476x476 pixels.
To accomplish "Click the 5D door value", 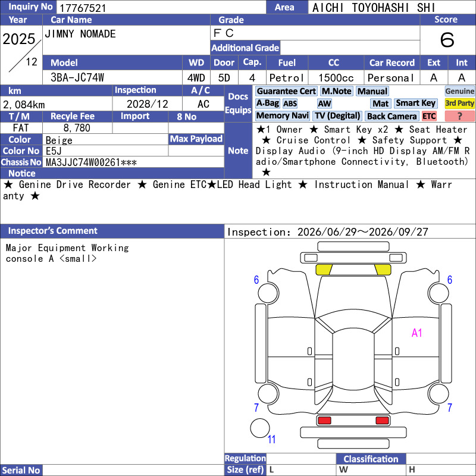I will click(x=224, y=78).
